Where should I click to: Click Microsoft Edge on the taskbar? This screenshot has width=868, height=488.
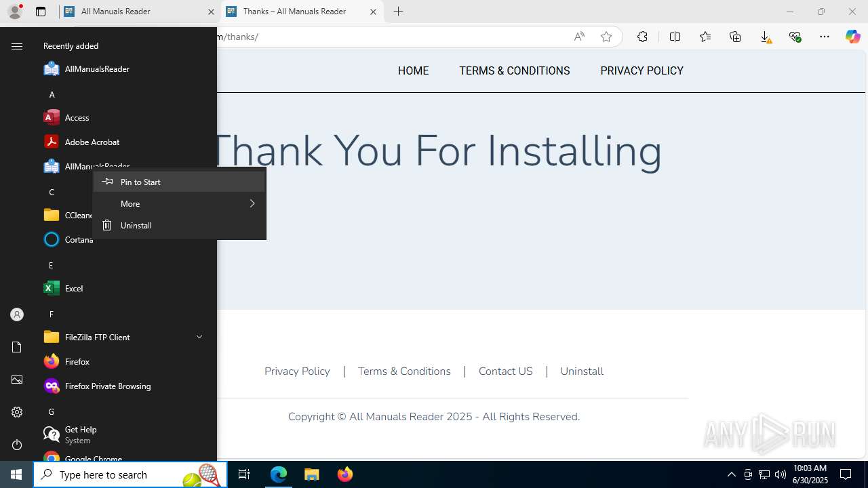[x=279, y=474]
